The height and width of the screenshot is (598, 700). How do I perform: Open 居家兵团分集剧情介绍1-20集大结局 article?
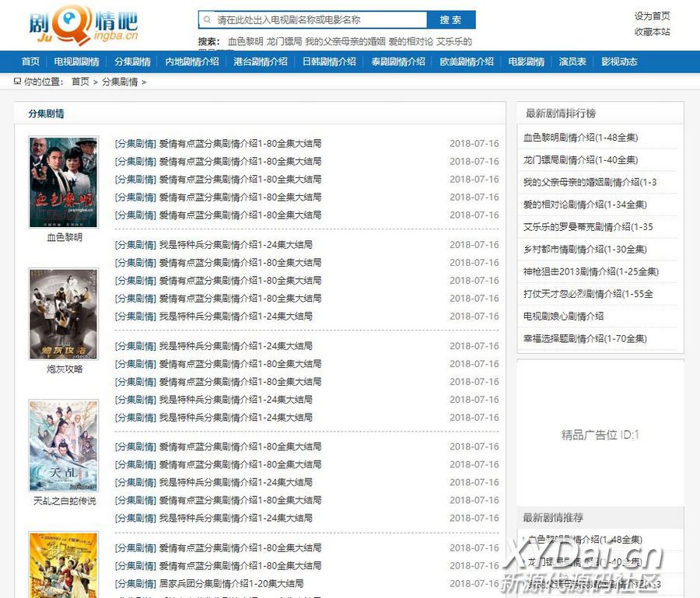pos(231,584)
